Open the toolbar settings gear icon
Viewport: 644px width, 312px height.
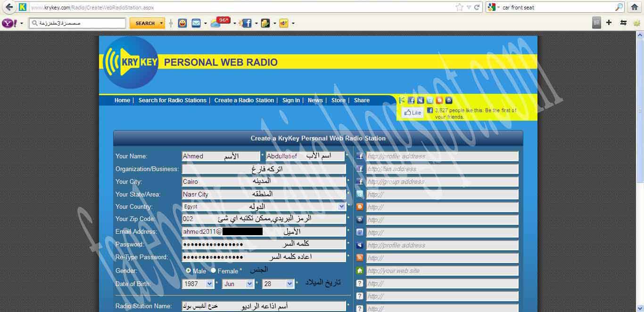click(x=637, y=23)
